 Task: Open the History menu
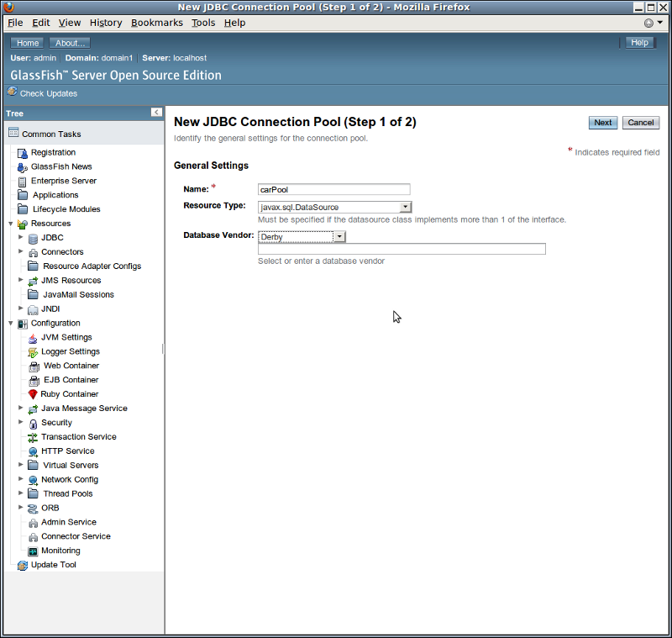(x=106, y=23)
